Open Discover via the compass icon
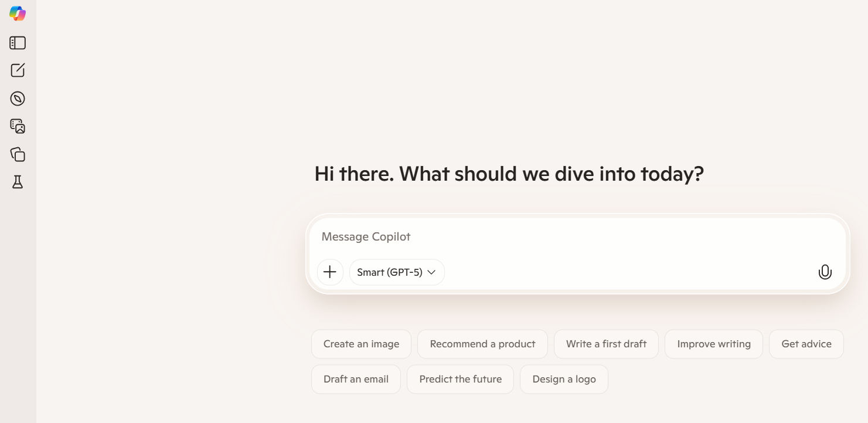This screenshot has height=423, width=868. point(18,99)
